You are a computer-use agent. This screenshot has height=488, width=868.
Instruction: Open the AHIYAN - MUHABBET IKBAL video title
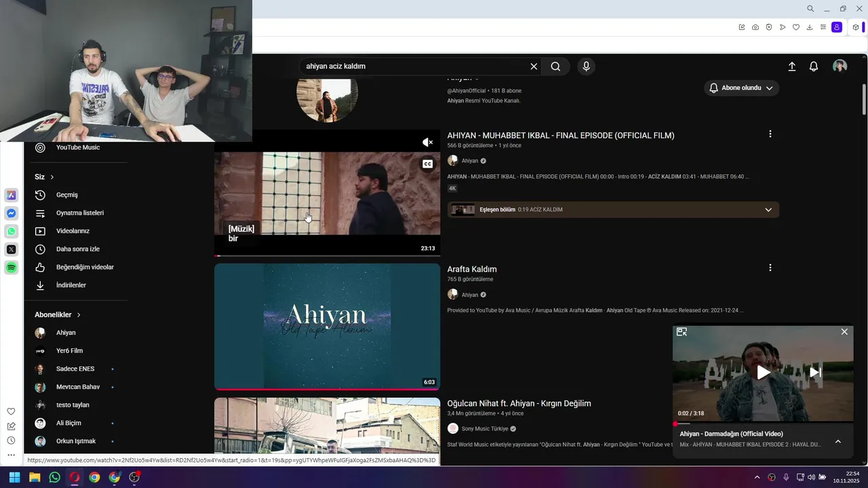(561, 136)
